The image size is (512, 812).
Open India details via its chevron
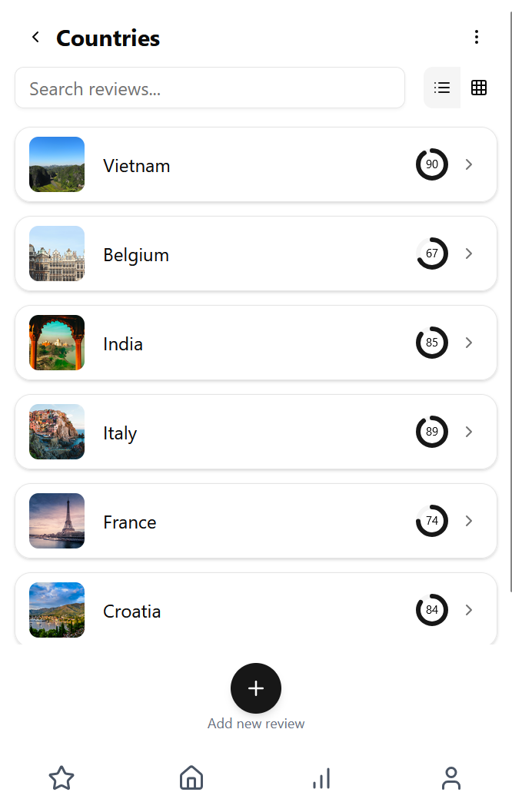pos(469,343)
